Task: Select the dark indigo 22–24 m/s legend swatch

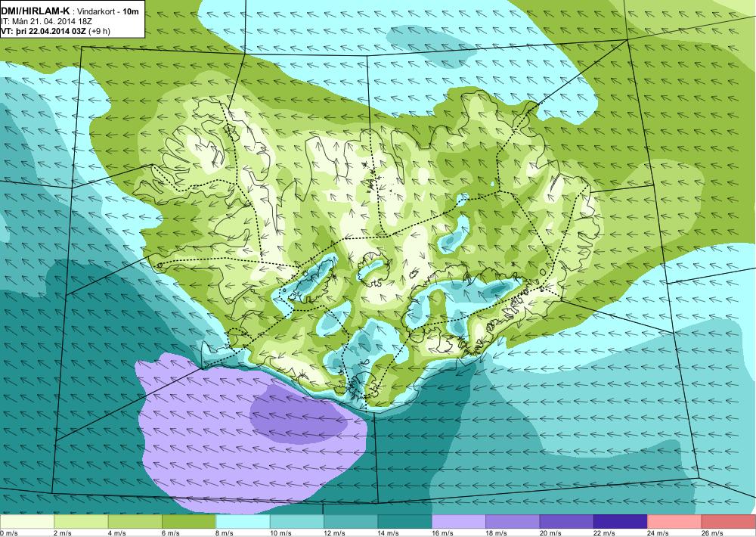Action: pos(621,521)
